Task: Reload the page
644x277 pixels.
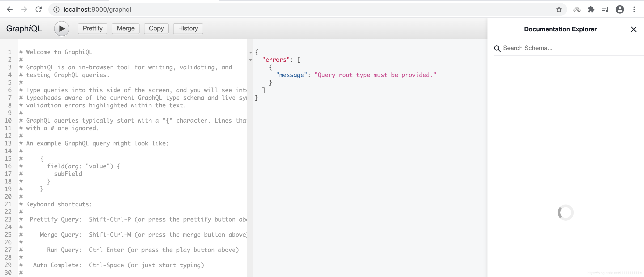Action: 38,9
